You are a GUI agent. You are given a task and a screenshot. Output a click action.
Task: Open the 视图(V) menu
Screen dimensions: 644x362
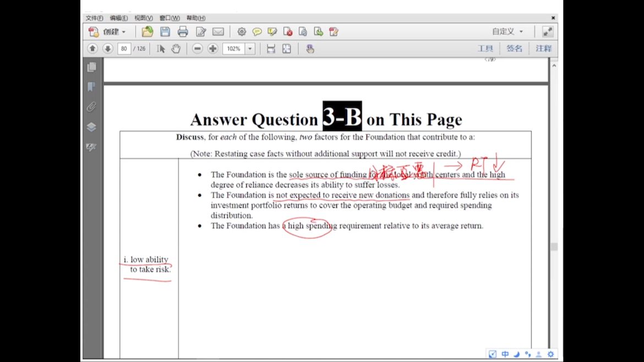(143, 18)
